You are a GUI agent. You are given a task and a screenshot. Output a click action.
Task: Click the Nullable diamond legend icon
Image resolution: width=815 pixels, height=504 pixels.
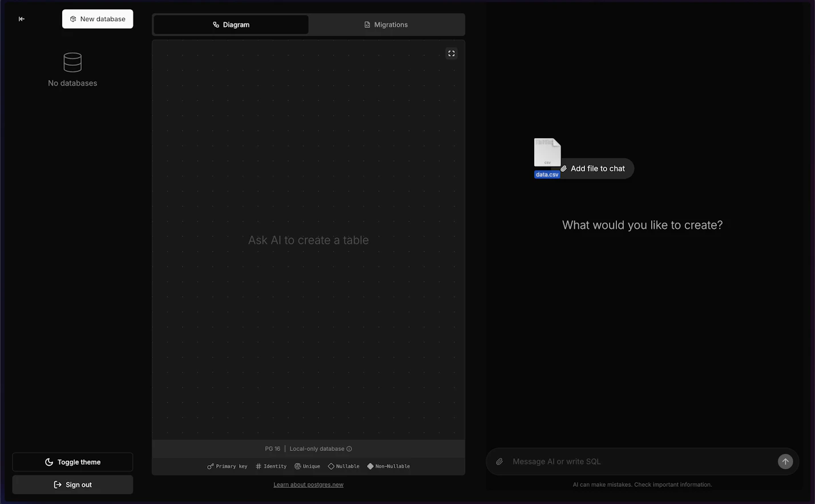(x=331, y=466)
